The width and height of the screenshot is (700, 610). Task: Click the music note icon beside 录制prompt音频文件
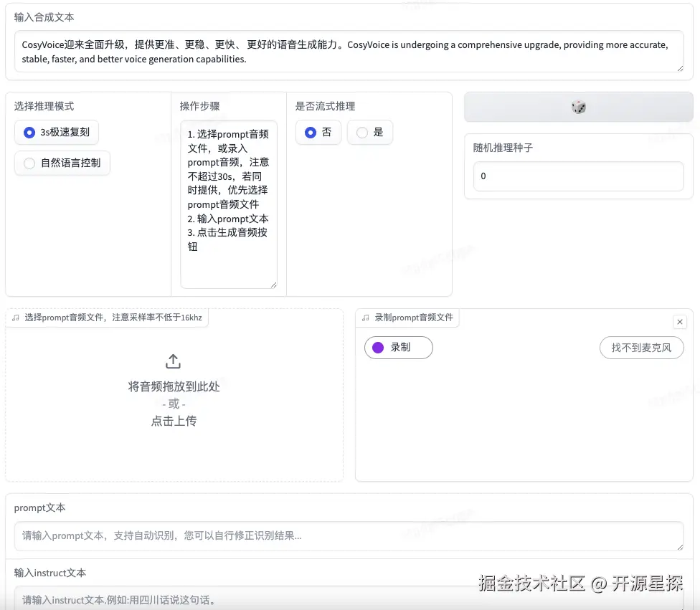point(366,318)
